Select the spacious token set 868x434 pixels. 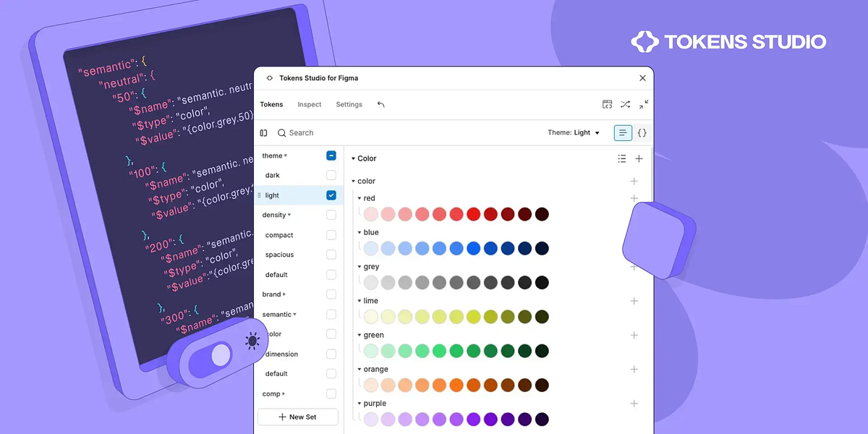coord(279,255)
